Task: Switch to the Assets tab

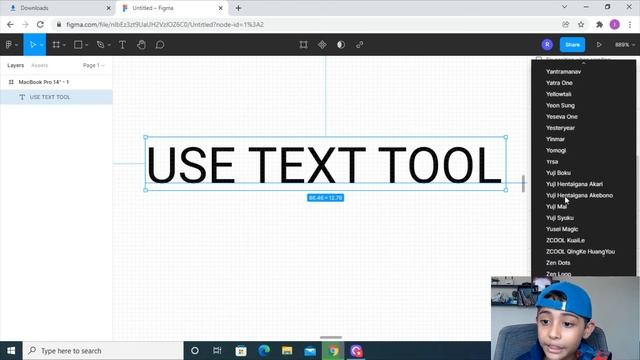Action: click(x=40, y=65)
